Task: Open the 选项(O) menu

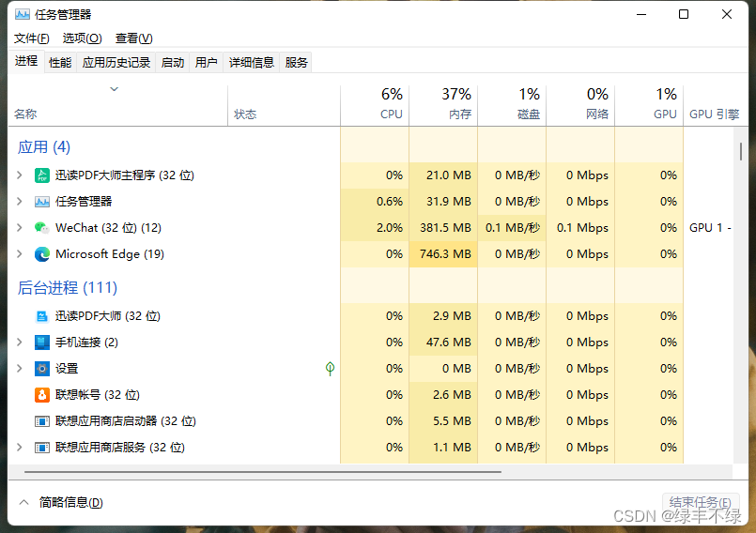Action: pyautogui.click(x=82, y=38)
